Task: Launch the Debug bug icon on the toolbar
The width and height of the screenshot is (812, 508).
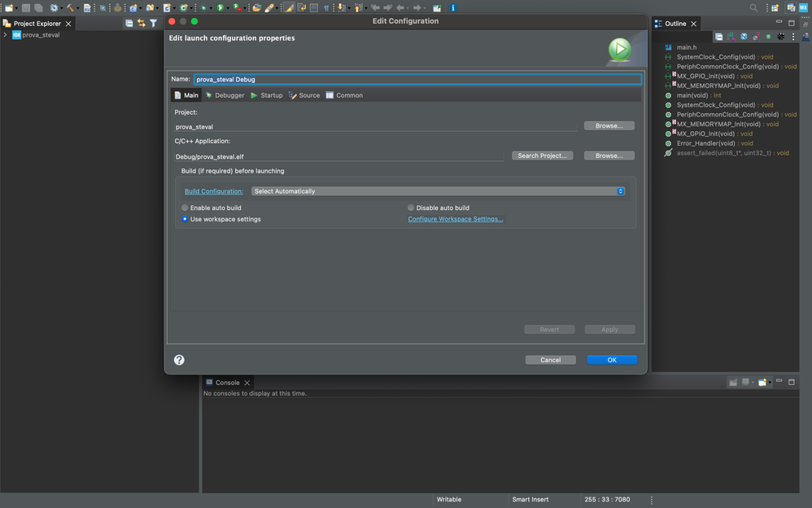Action: click(203, 7)
